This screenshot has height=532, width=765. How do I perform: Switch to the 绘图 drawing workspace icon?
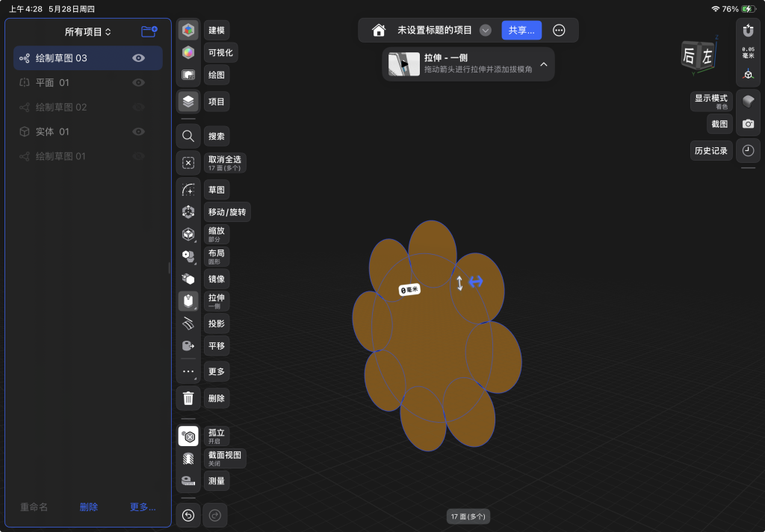[188, 75]
